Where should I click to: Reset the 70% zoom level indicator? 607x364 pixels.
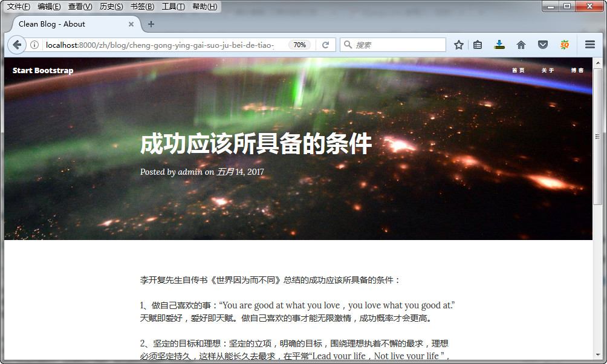tap(300, 45)
